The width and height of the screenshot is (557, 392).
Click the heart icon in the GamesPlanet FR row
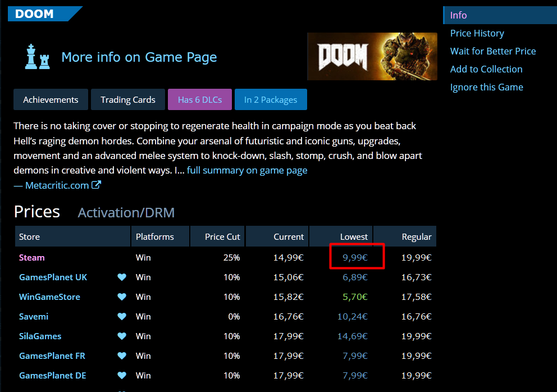(122, 355)
